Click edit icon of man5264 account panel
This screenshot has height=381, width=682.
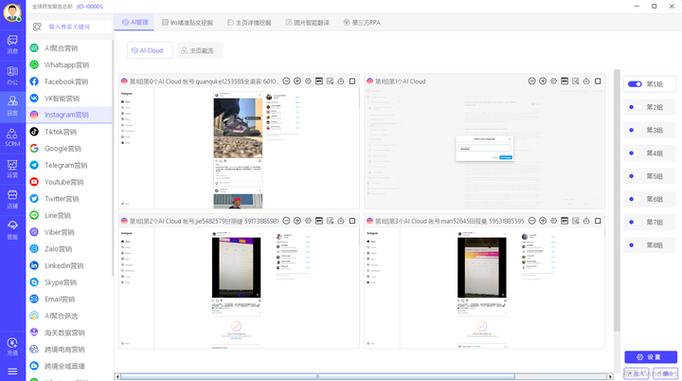[575, 221]
